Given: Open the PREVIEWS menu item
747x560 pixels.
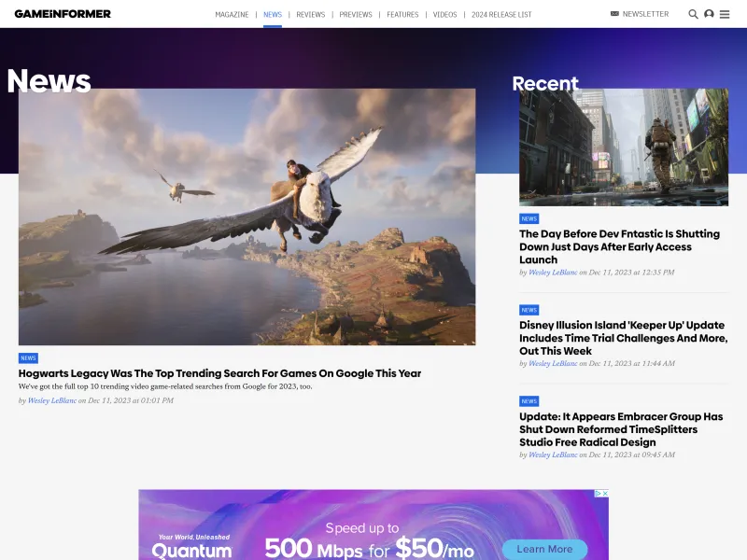Looking at the screenshot, I should point(356,14).
